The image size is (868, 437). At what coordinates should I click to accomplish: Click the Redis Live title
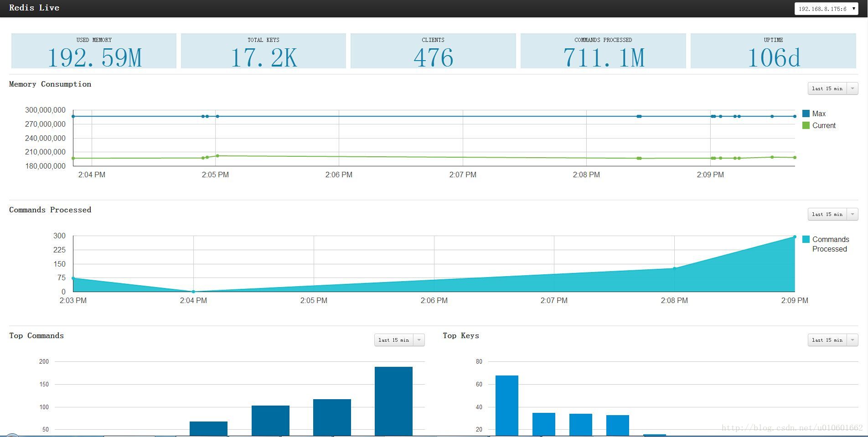(x=34, y=8)
